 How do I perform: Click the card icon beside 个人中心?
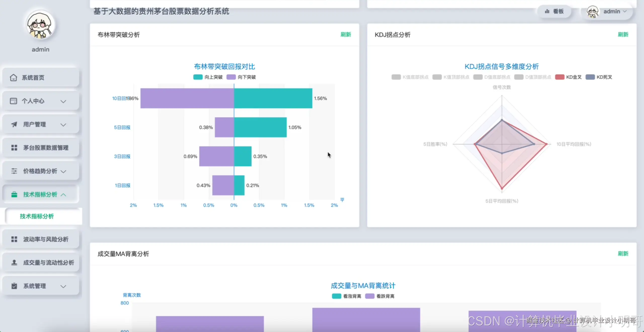tap(13, 101)
